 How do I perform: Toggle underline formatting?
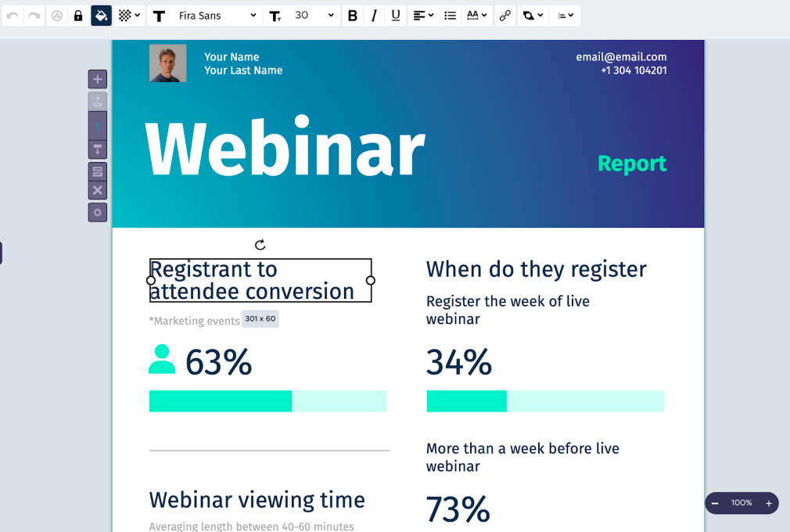396,16
